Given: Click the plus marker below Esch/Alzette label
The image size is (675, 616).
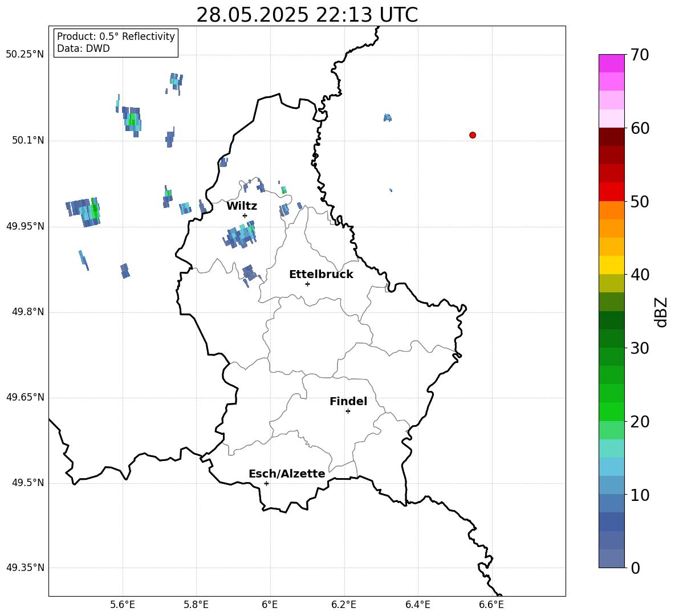Looking at the screenshot, I should 266,483.
